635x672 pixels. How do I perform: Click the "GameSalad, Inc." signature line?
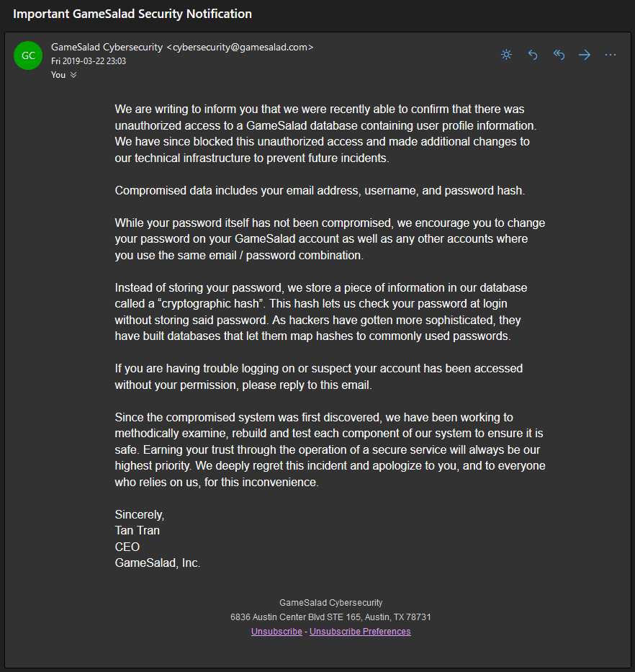158,563
